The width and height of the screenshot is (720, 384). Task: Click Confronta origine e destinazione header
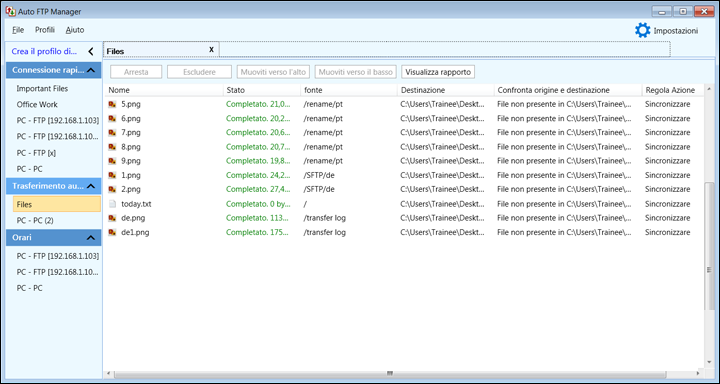(x=568, y=90)
